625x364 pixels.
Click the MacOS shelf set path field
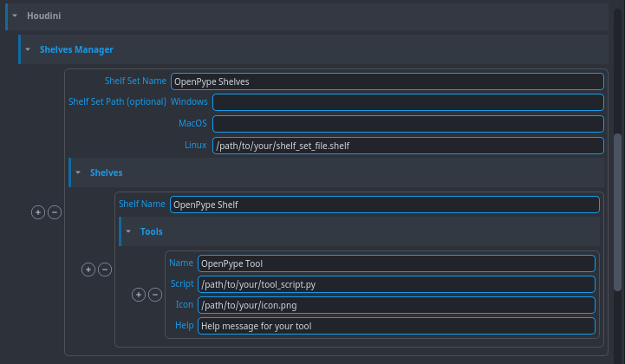pos(407,124)
